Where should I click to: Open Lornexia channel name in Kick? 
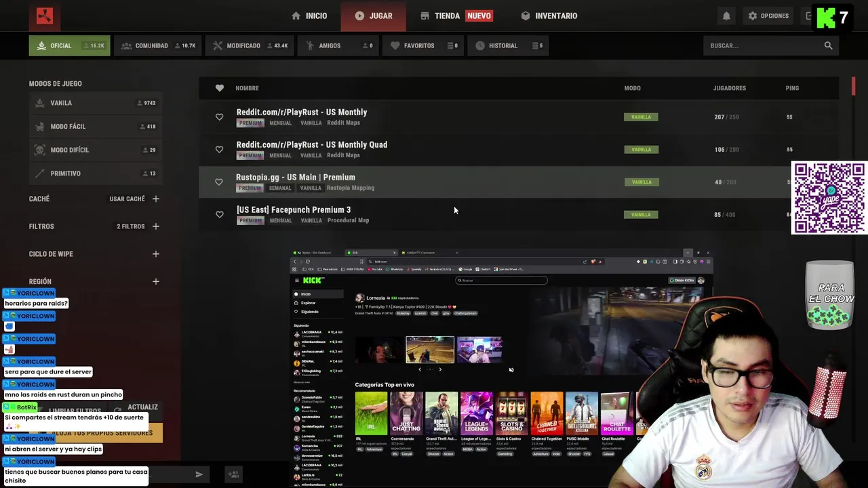[x=376, y=298]
